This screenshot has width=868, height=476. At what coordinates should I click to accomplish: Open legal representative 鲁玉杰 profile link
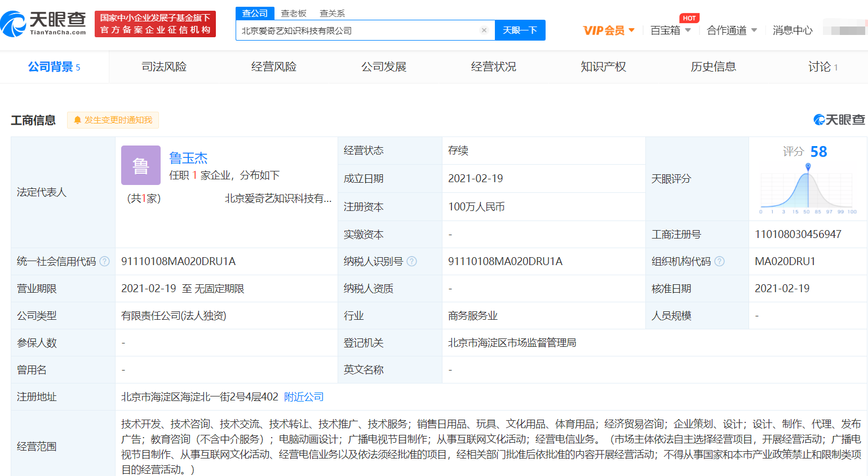[x=188, y=158]
